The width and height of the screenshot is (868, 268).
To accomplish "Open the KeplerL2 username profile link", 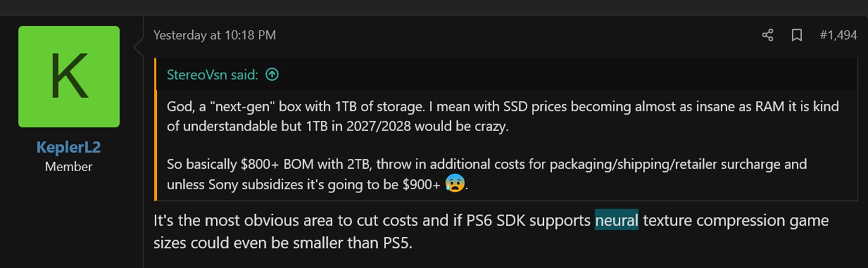I will pos(69,148).
